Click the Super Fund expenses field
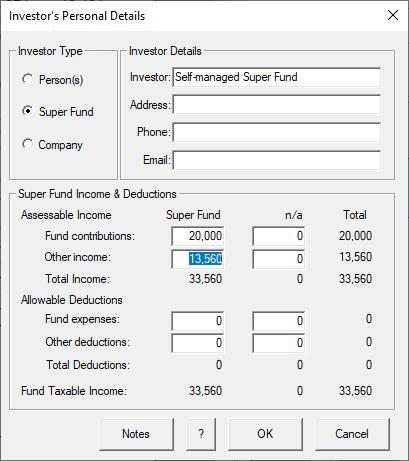Screen dimensions: 409x461 click(x=198, y=321)
